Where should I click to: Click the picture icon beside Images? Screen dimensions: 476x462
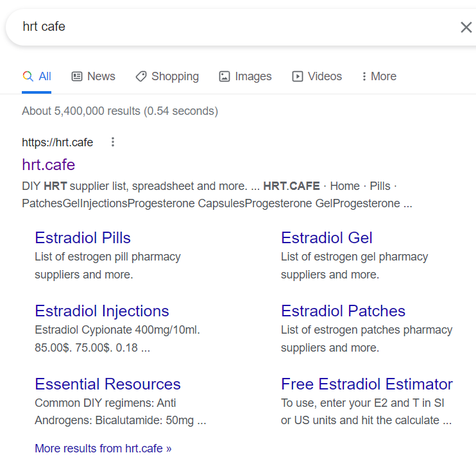tap(225, 76)
